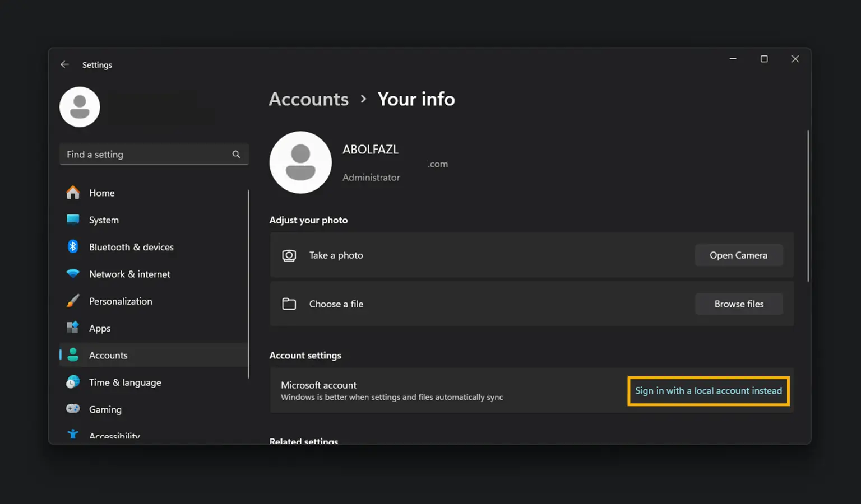Click the Bluetooth icon in sidebar
The image size is (861, 504).
(73, 246)
